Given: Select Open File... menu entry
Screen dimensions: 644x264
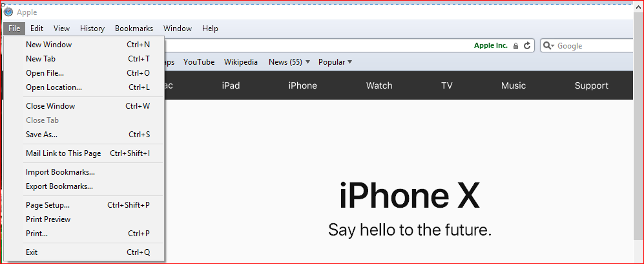Looking at the screenshot, I should pyautogui.click(x=84, y=73).
